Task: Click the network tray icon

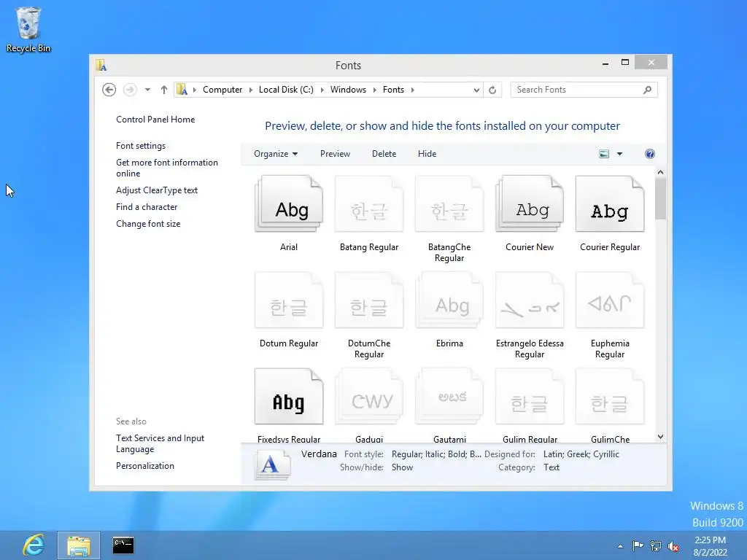Action: [x=656, y=546]
